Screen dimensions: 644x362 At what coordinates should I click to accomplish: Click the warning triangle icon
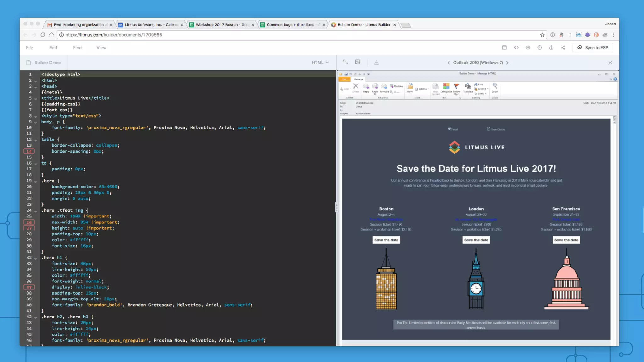pyautogui.click(x=376, y=63)
